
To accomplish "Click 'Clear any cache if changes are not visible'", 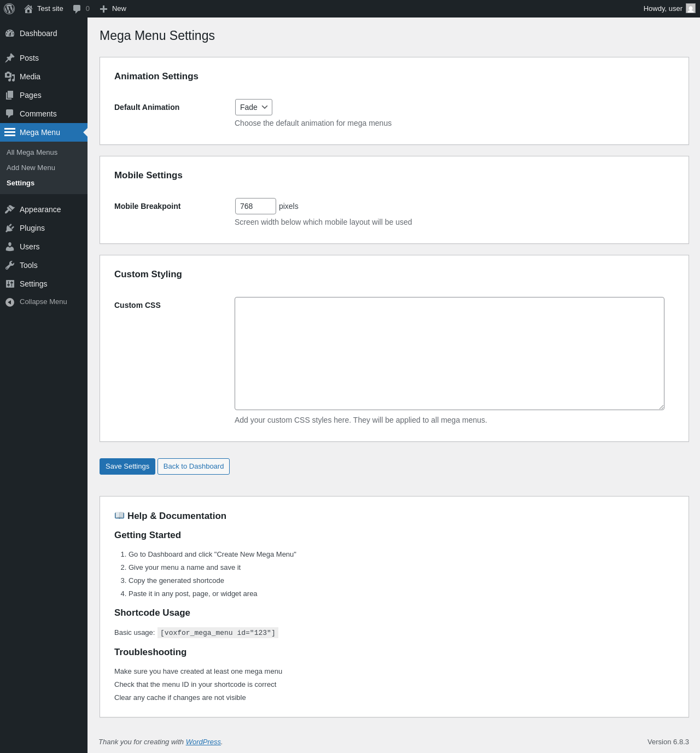I will (180, 698).
